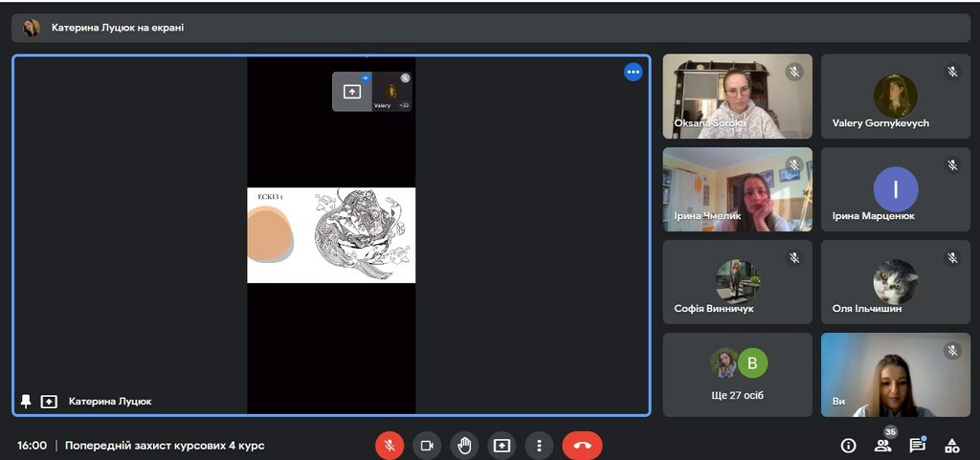Click muted mic icon on Ірина Марценюк tile
Image resolution: width=980 pixels, height=460 pixels.
952,165
